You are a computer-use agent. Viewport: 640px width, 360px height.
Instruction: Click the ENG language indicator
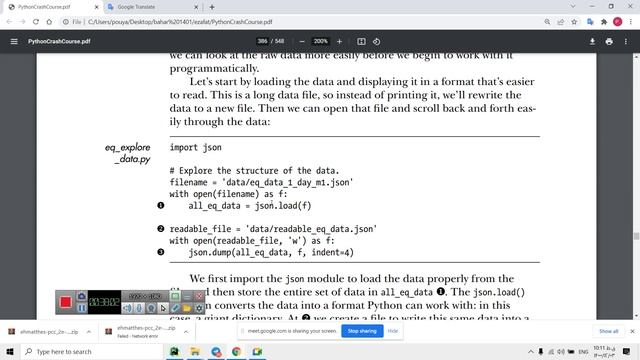[x=583, y=351]
